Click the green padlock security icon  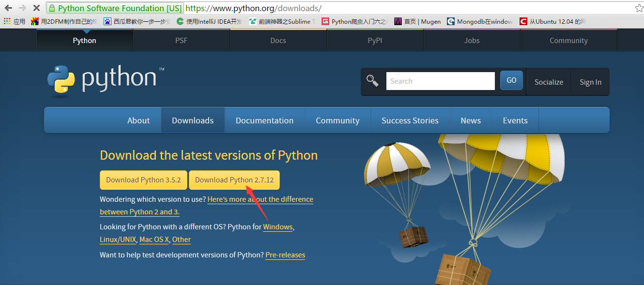point(52,8)
